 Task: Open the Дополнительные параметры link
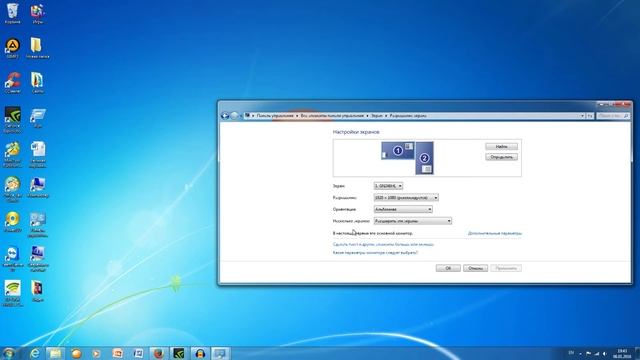click(495, 233)
